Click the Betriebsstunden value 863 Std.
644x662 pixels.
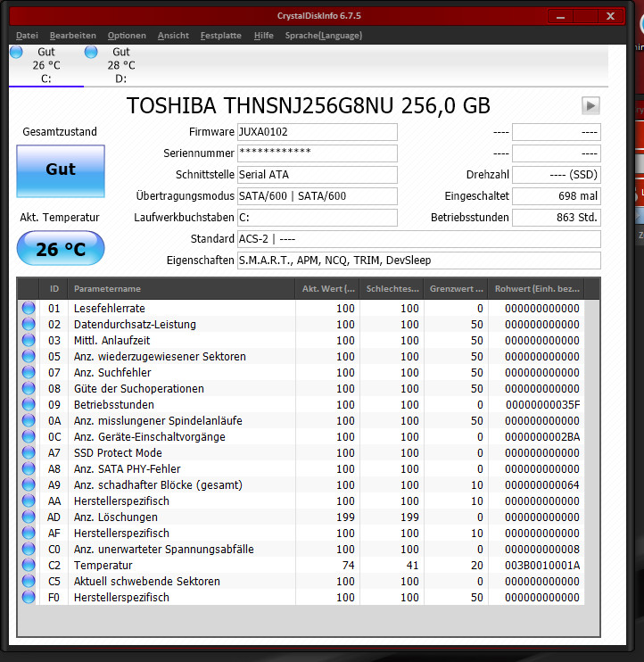pyautogui.click(x=557, y=218)
